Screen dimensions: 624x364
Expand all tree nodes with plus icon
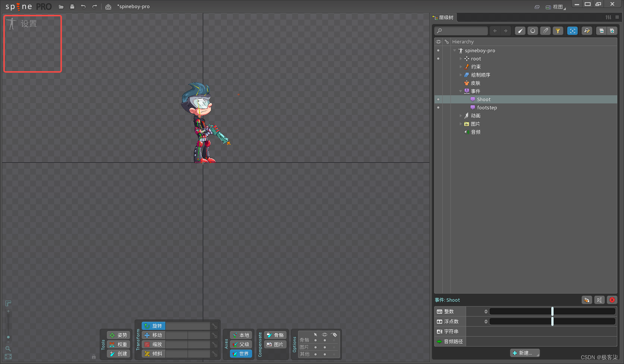coord(612,31)
